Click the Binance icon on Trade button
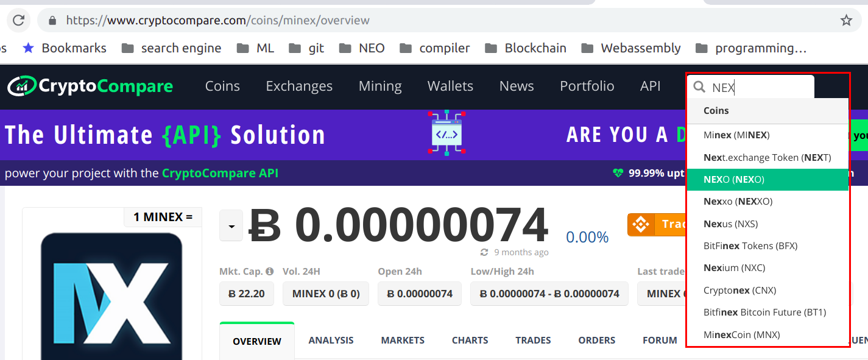This screenshot has width=868, height=360. coord(641,225)
